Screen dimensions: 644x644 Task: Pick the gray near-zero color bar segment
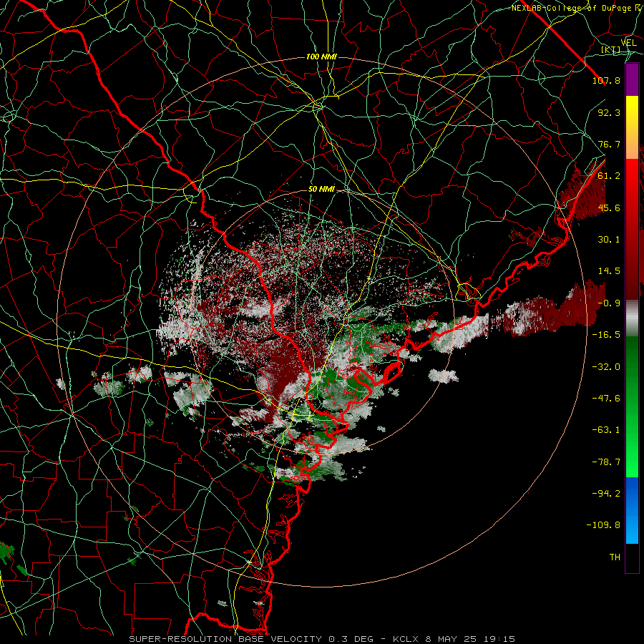[632, 318]
